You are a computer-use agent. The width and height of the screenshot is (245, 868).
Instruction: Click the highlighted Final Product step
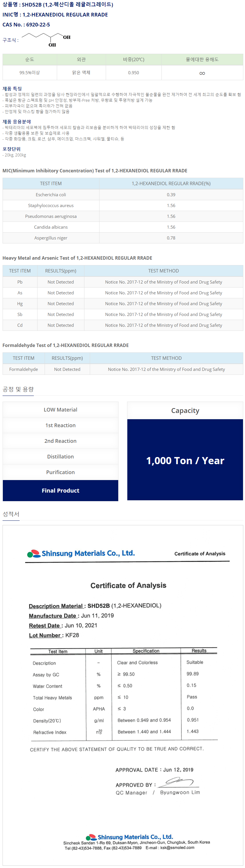click(61, 490)
